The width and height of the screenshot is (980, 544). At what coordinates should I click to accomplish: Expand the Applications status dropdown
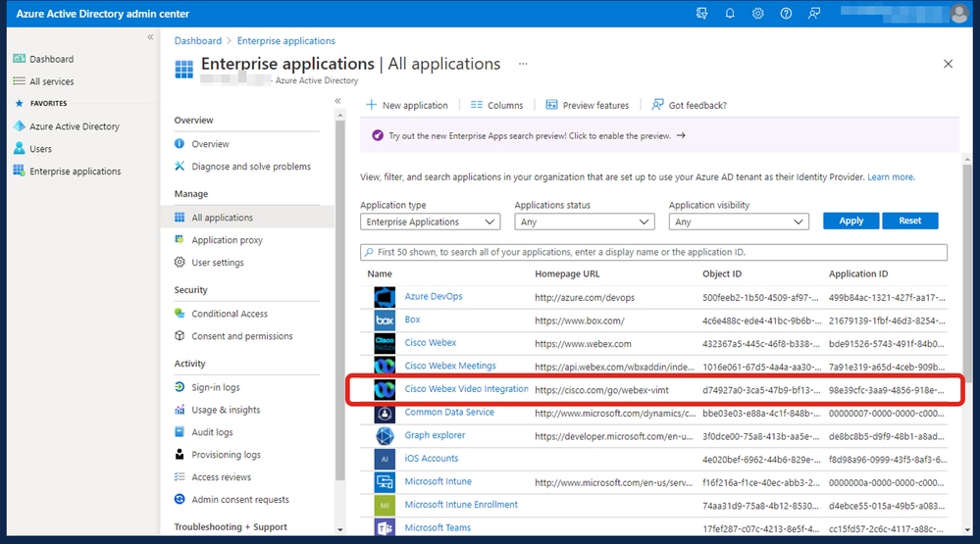(x=585, y=222)
